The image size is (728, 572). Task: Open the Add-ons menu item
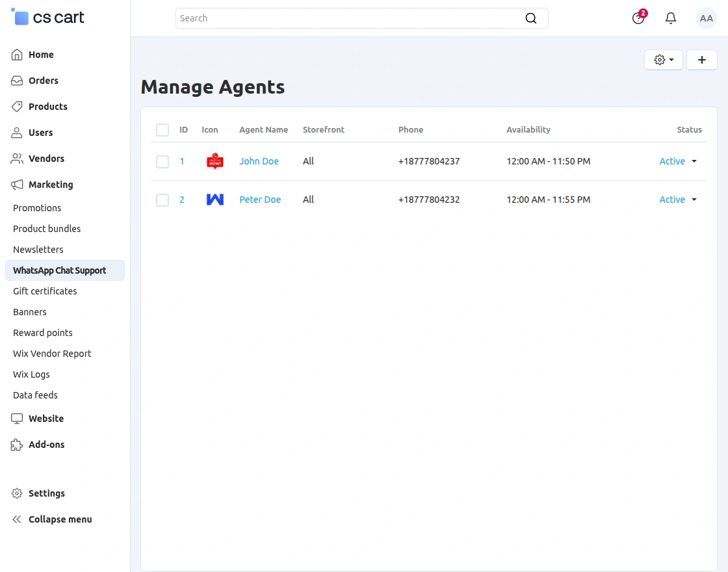(x=46, y=445)
